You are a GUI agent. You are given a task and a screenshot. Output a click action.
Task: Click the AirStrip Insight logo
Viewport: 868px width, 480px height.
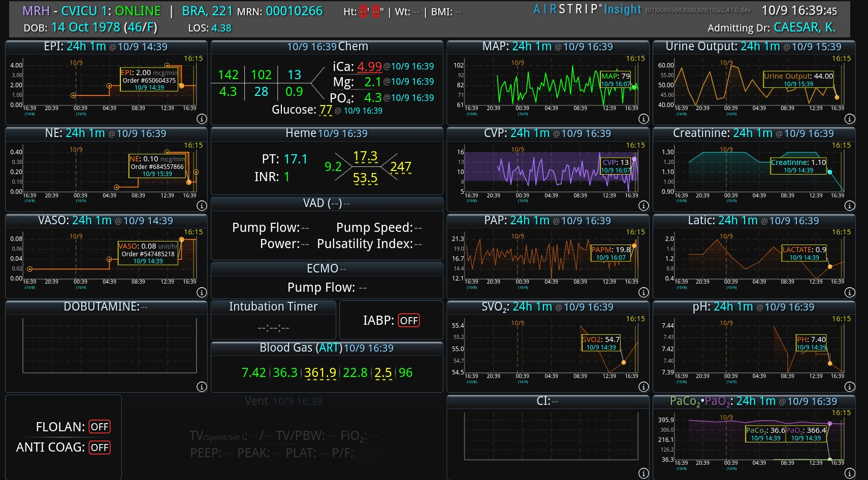click(x=588, y=10)
